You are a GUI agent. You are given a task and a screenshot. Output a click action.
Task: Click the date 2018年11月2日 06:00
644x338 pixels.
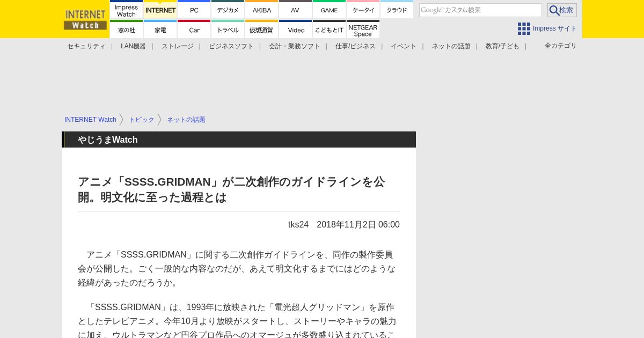[358, 225]
